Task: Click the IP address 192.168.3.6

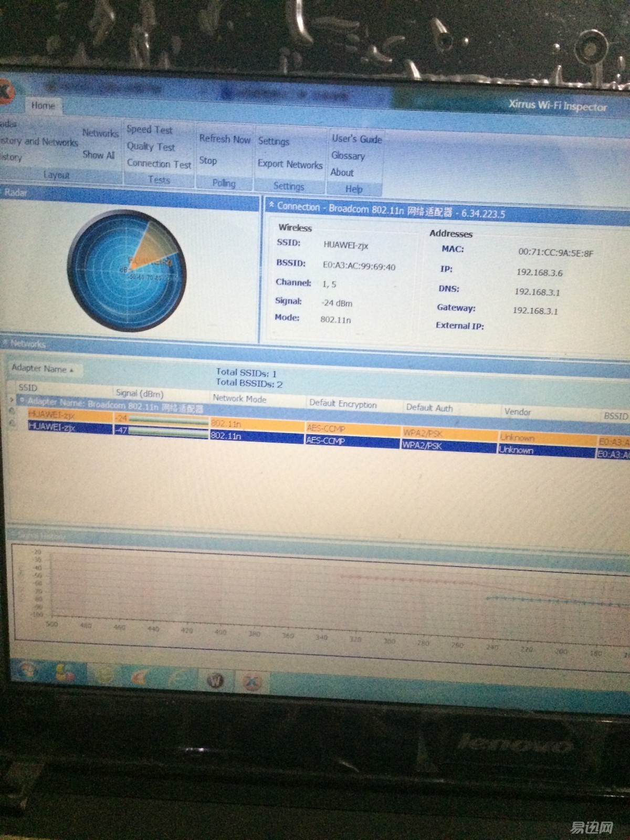Action: [539, 272]
